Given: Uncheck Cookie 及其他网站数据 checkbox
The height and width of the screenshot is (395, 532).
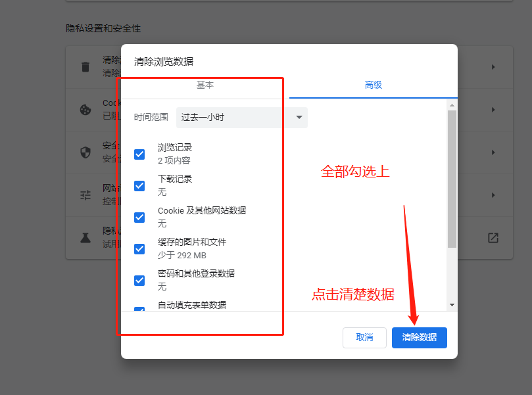Looking at the screenshot, I should tap(139, 218).
